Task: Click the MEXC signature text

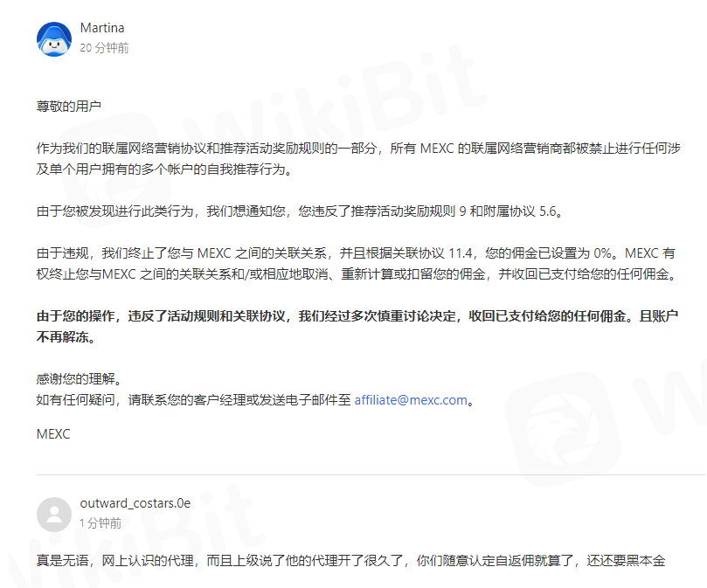Action: pyautogui.click(x=53, y=434)
